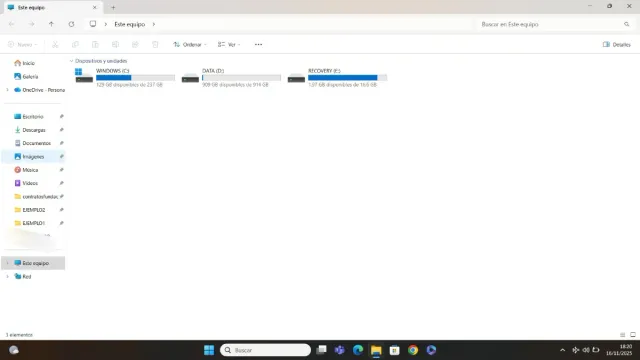640x360 pixels.
Task: Open volume control in system tray
Action: point(586,350)
